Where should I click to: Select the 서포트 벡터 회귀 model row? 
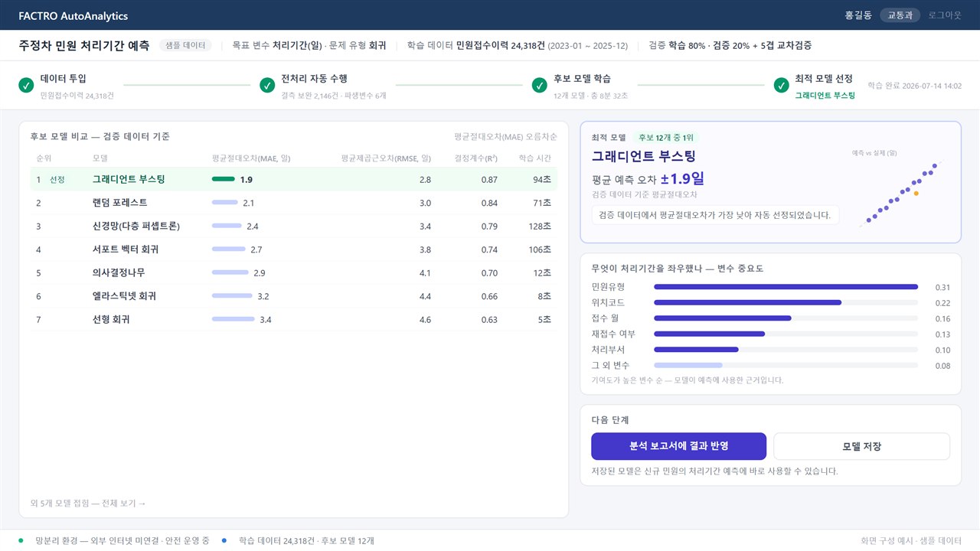click(294, 249)
